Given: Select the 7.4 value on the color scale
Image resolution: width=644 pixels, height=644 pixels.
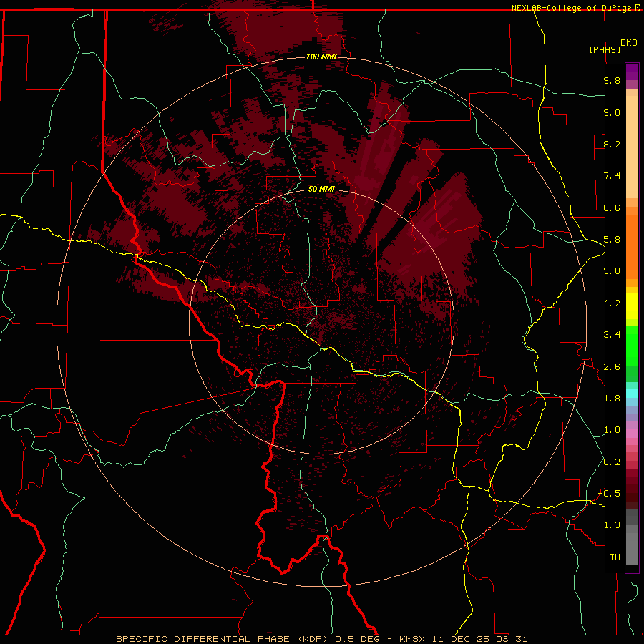Looking at the screenshot, I should point(612,176).
